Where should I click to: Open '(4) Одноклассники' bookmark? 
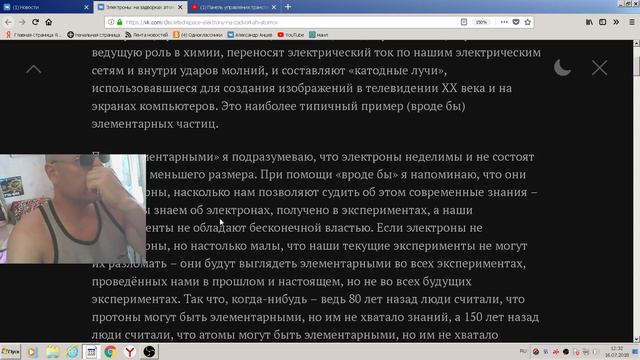click(x=198, y=35)
